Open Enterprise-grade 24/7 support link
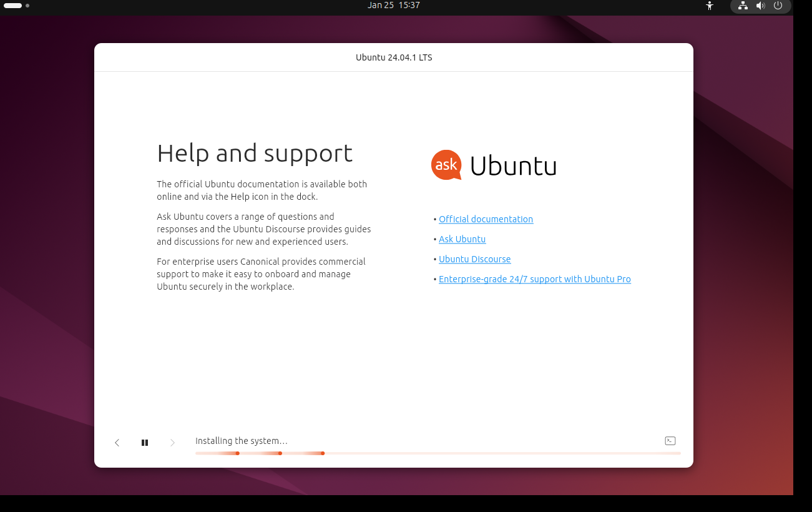This screenshot has width=812, height=512. [x=535, y=279]
